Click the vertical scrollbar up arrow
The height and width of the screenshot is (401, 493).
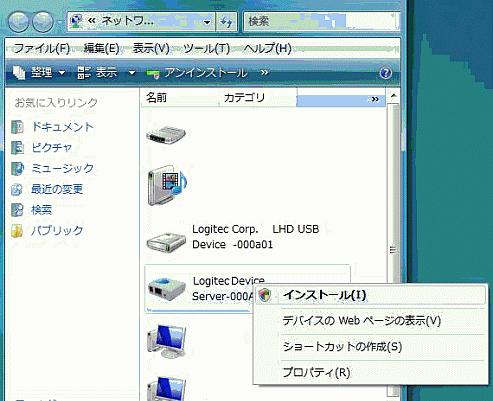(x=394, y=96)
